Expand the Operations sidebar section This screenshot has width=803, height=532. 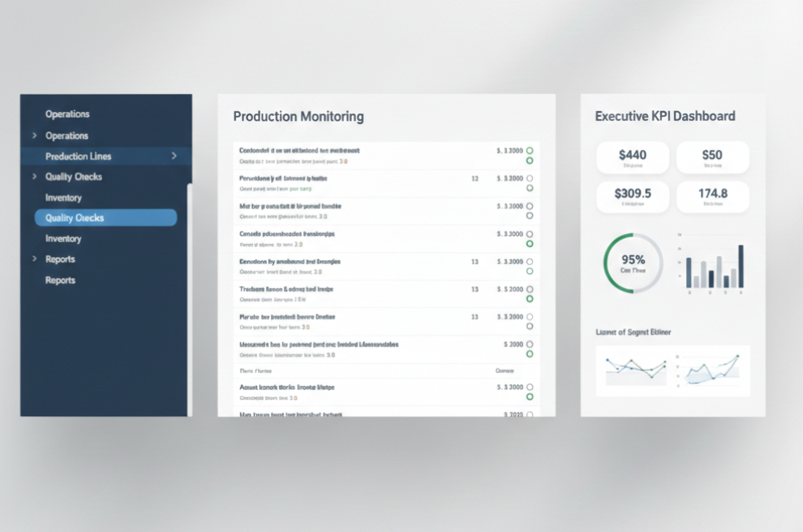(x=34, y=135)
